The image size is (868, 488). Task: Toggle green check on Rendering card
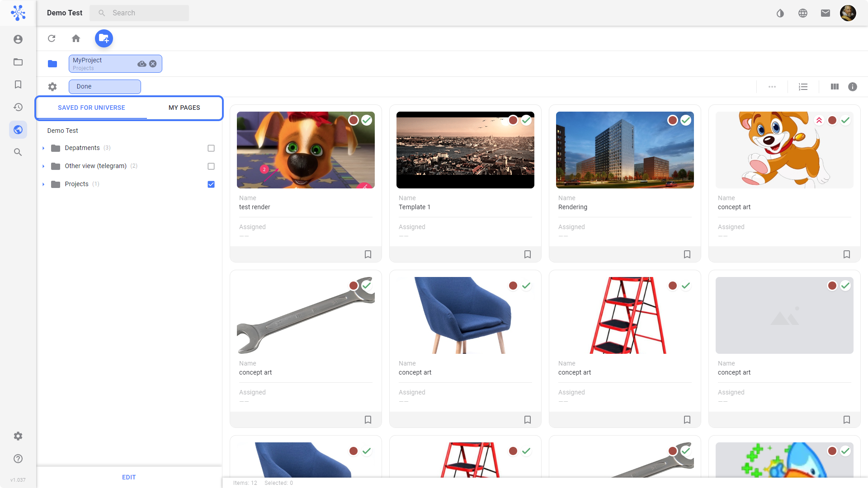686,120
